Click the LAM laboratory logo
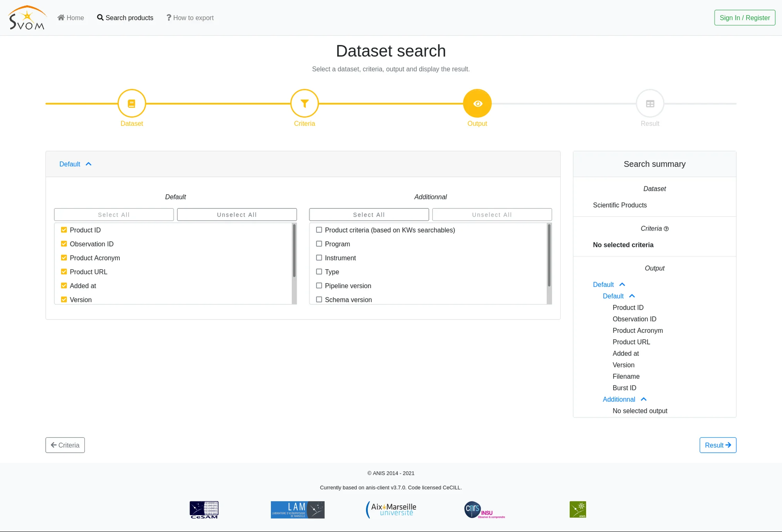 [x=298, y=510]
